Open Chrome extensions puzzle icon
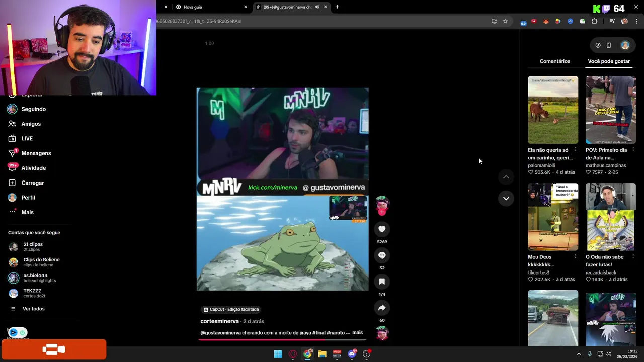 point(595,21)
